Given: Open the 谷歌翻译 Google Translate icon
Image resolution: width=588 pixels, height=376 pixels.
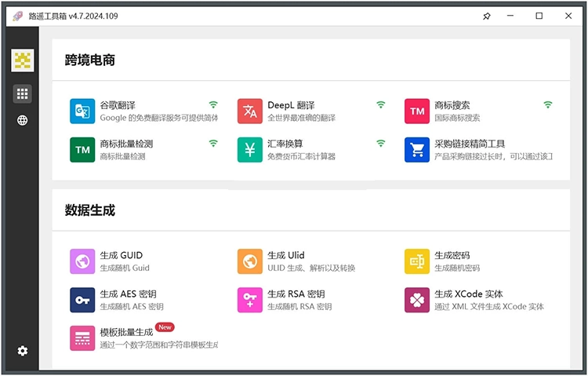Looking at the screenshot, I should [82, 111].
